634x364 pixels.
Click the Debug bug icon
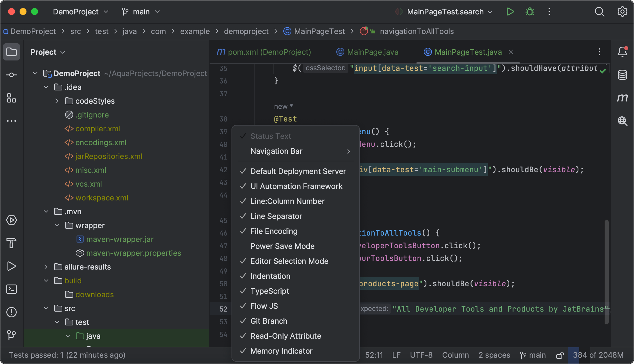click(x=529, y=12)
